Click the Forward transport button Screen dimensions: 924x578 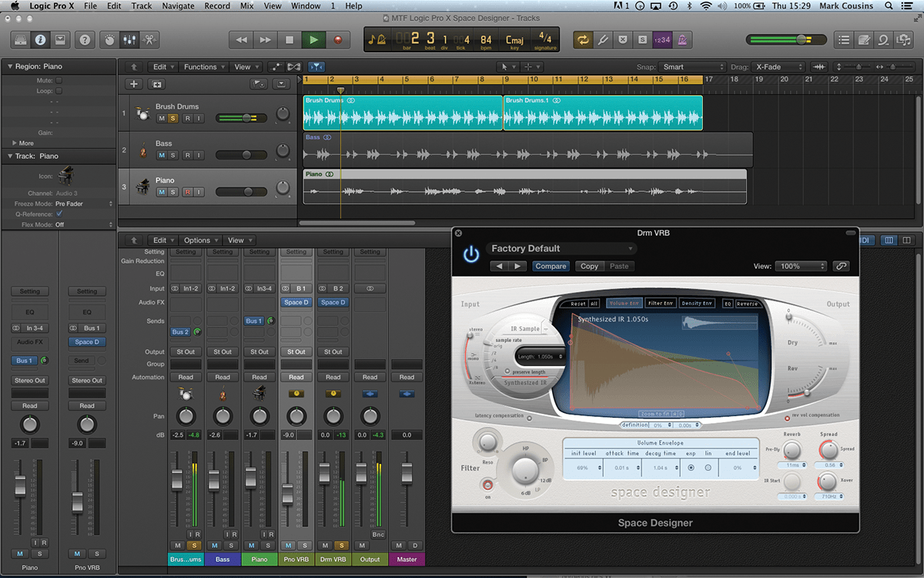266,39
